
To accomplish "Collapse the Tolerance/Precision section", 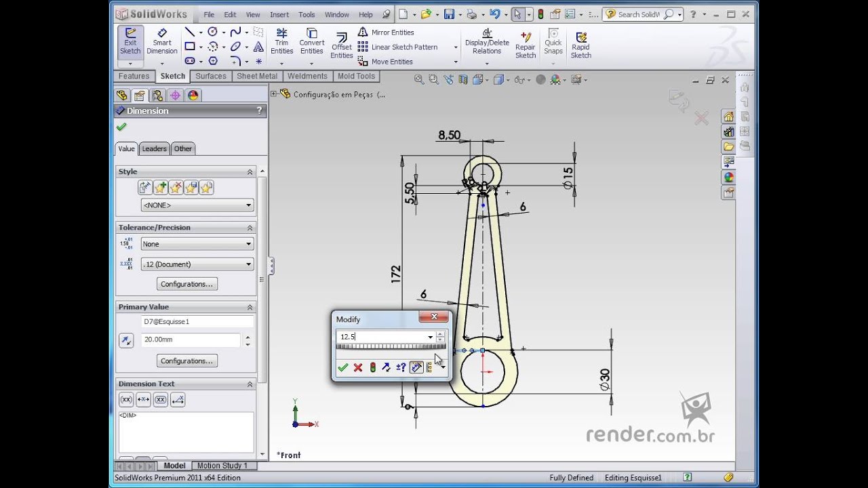I will [250, 228].
